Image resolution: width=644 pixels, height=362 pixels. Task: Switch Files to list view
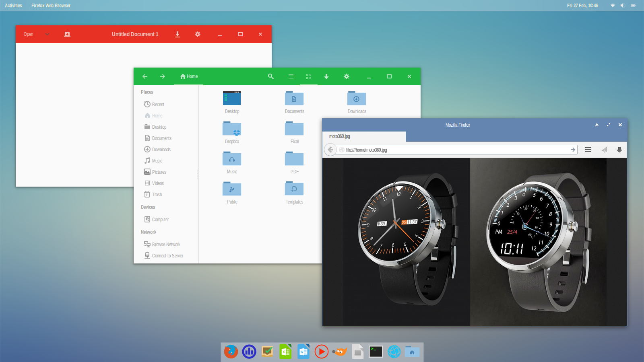291,76
